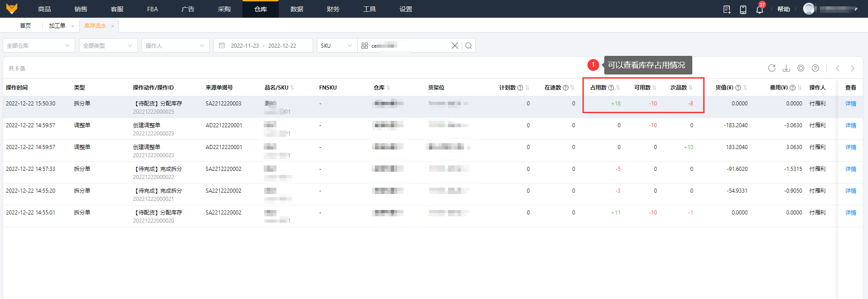Click the notification bell icon
This screenshot has width=868, height=299.
pos(759,10)
